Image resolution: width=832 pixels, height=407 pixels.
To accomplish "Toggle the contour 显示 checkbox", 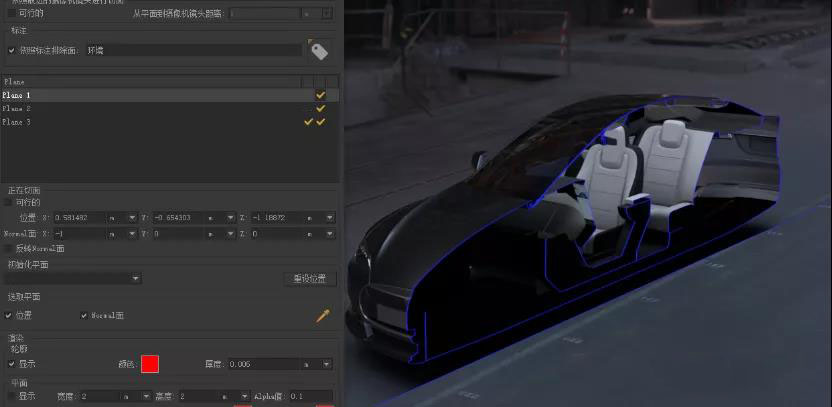I will click(x=11, y=364).
